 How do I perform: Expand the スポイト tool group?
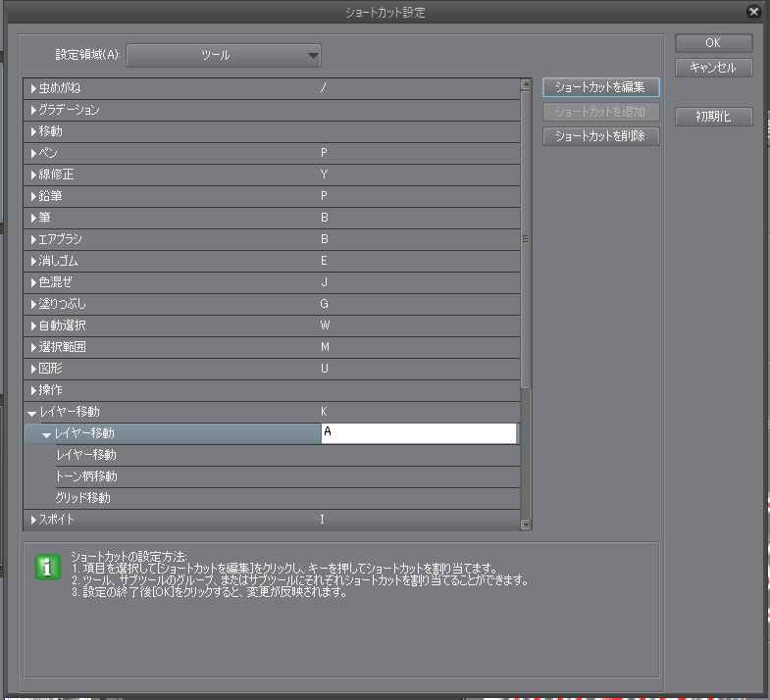33,520
